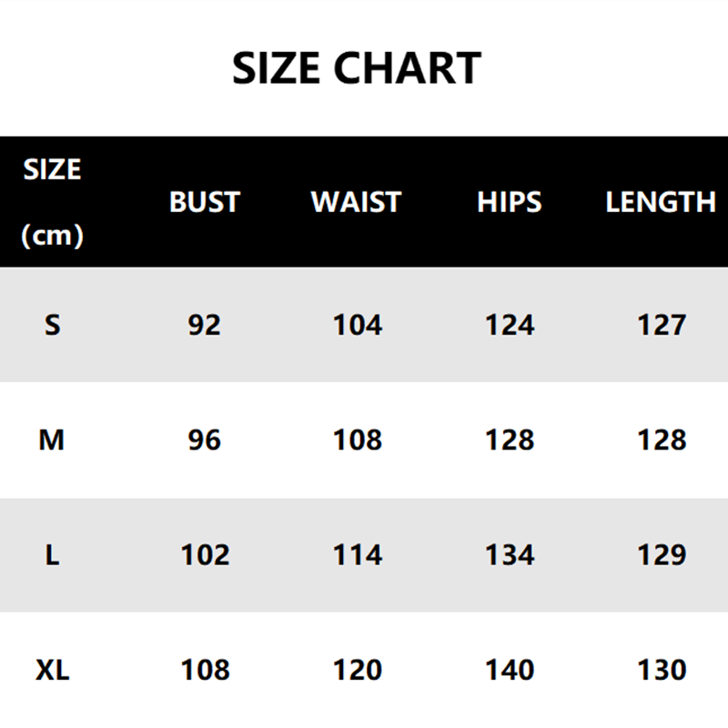Select bust value 96 for size M
The image size is (728, 728).
click(x=205, y=440)
